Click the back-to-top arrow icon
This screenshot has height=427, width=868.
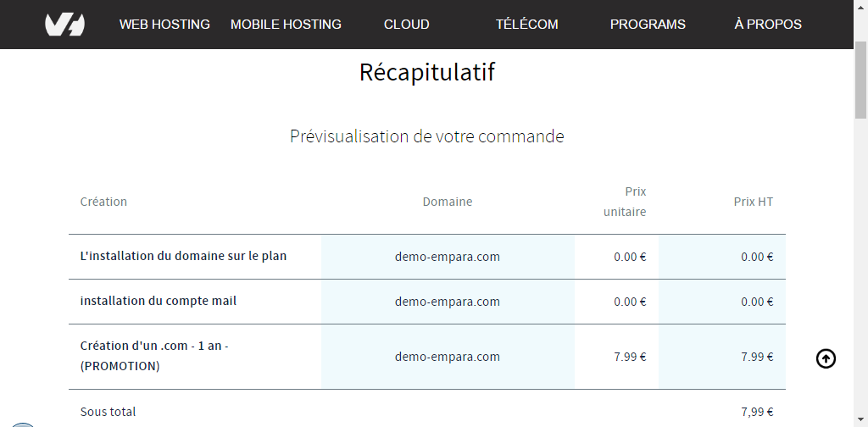(826, 359)
